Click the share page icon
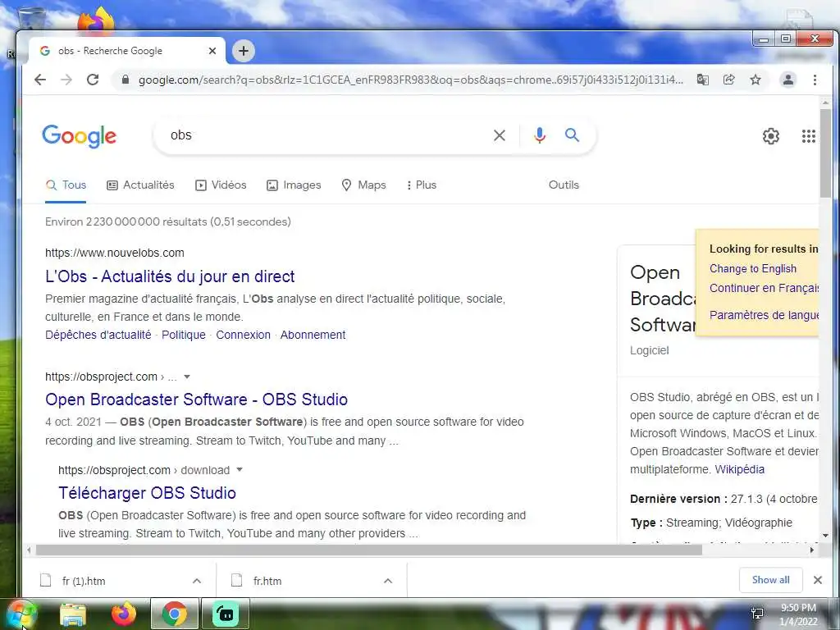Image resolution: width=840 pixels, height=630 pixels. (x=728, y=80)
